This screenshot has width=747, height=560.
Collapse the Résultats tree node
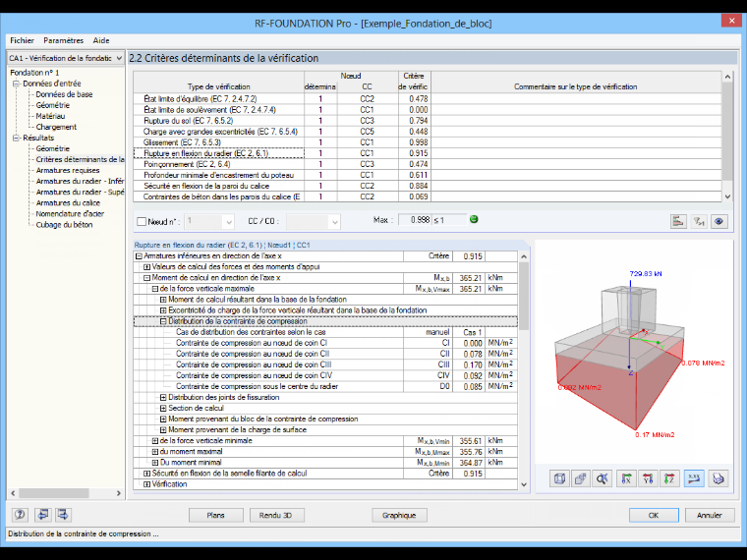pos(16,139)
